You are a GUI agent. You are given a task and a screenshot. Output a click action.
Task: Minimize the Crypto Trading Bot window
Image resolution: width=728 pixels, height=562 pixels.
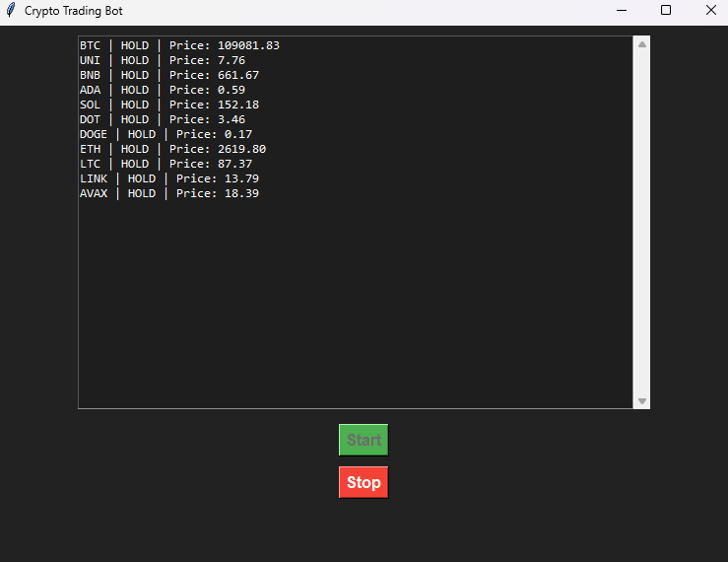[x=622, y=10]
